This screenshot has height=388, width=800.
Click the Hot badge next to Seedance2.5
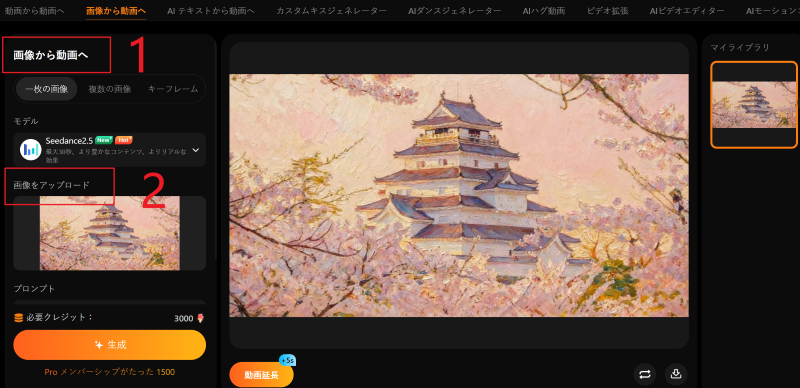click(123, 140)
